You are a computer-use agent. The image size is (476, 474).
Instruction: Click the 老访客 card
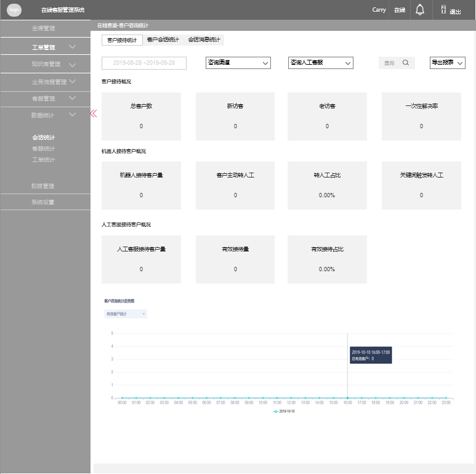327,116
